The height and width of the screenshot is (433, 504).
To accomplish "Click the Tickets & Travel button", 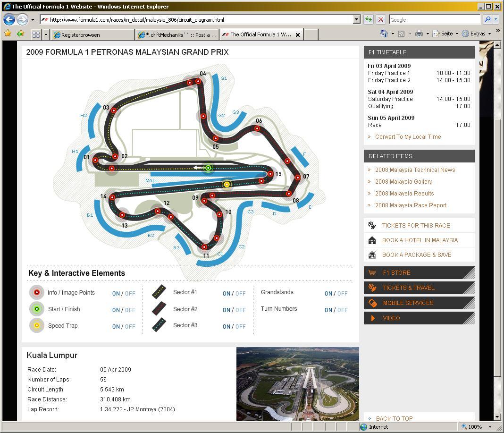I will point(419,288).
